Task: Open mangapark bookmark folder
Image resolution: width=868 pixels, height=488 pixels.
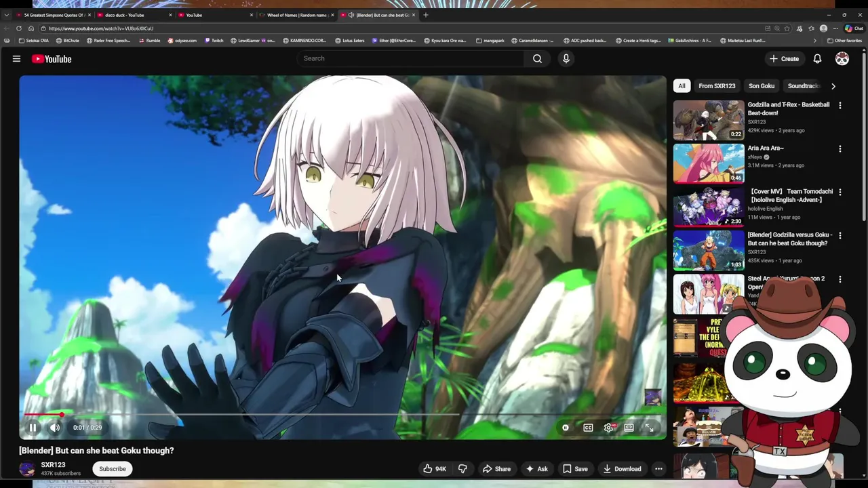Action: (x=490, y=41)
